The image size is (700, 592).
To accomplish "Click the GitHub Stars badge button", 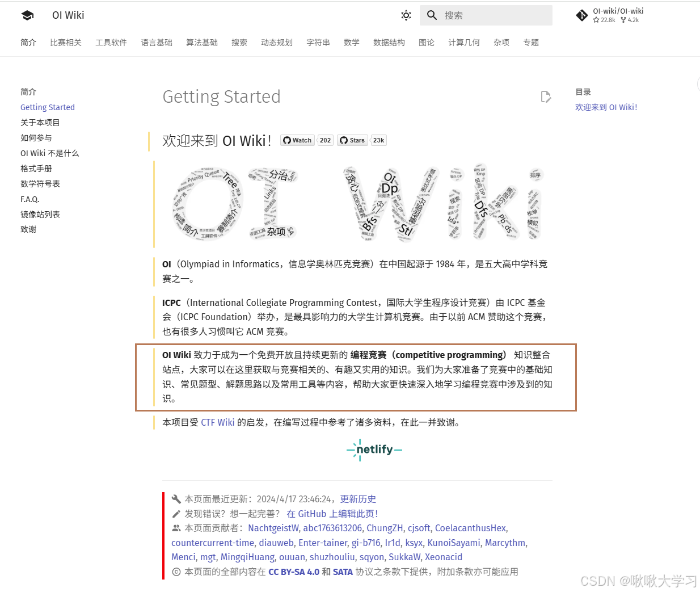I will pos(352,140).
